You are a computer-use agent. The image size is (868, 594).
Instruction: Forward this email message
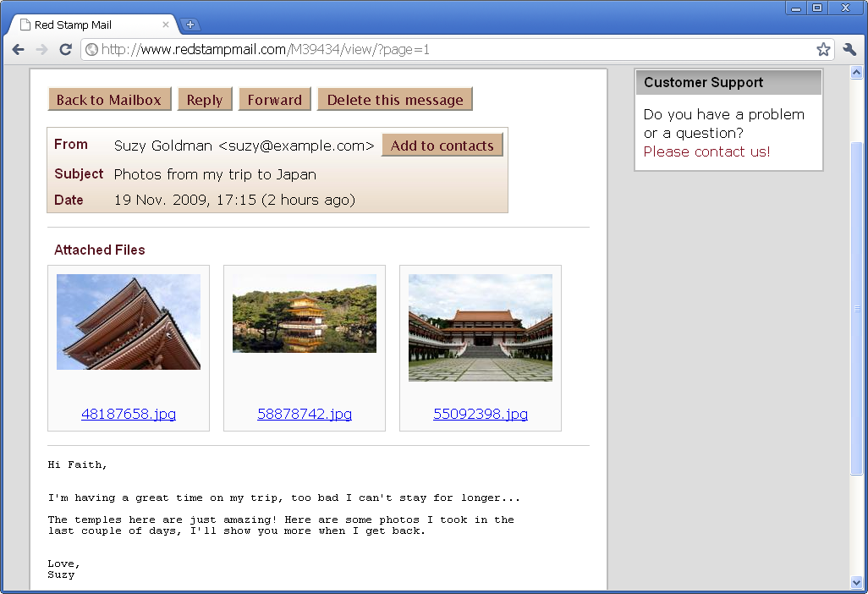click(x=275, y=100)
